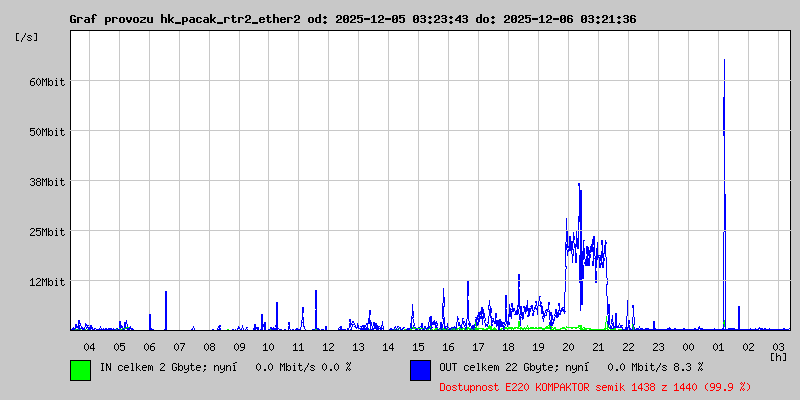Click the '20' hour label on x-axis
The image size is (800, 400).
568,347
